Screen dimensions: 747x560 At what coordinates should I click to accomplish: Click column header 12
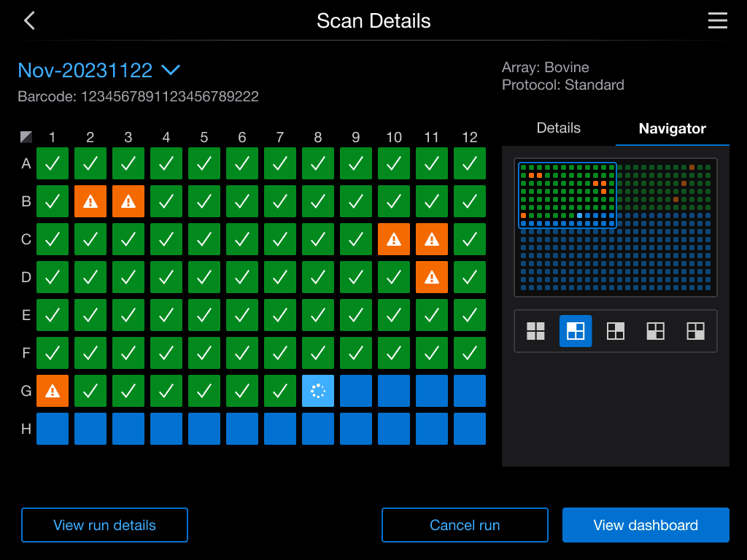pos(470,138)
